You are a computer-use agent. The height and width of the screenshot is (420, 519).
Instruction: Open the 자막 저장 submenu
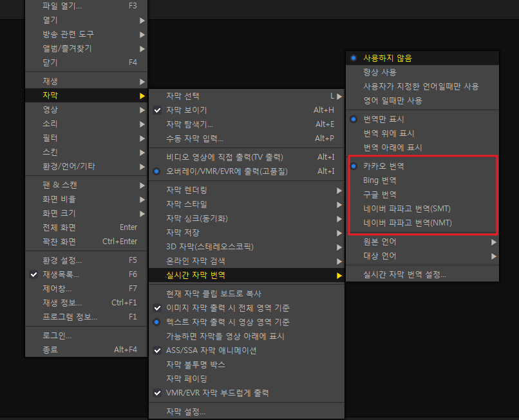[247, 233]
